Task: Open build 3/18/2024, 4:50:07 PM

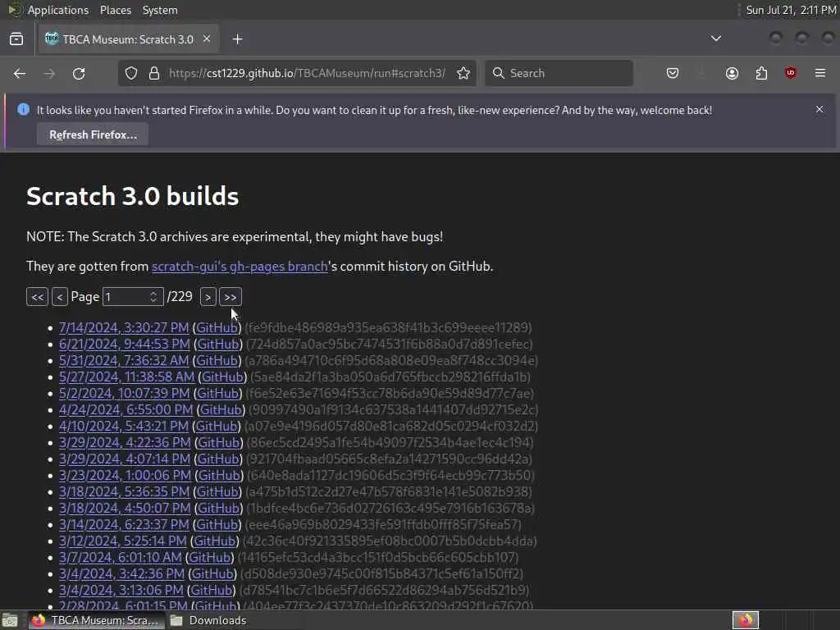Action: click(125, 508)
